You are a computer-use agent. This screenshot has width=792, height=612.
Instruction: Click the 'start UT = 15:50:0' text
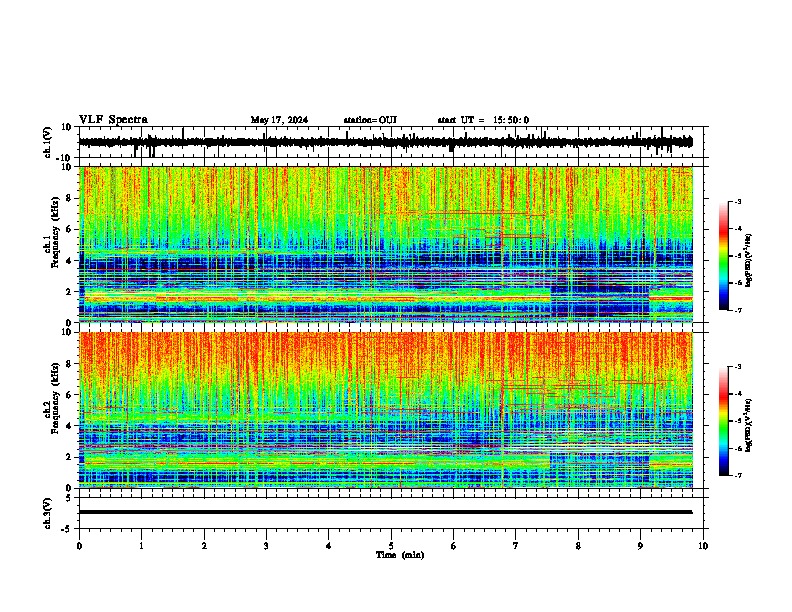pyautogui.click(x=483, y=120)
